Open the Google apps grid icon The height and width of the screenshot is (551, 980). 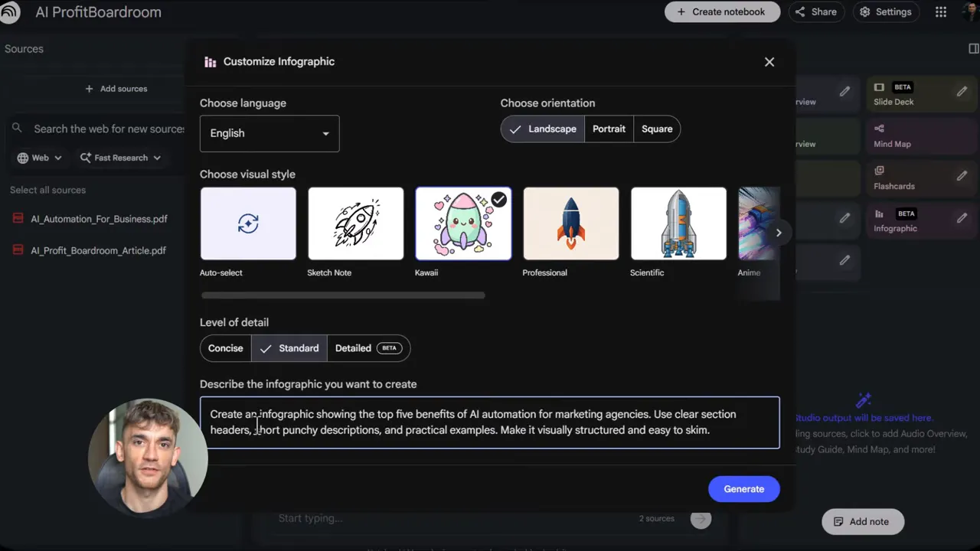tap(941, 11)
